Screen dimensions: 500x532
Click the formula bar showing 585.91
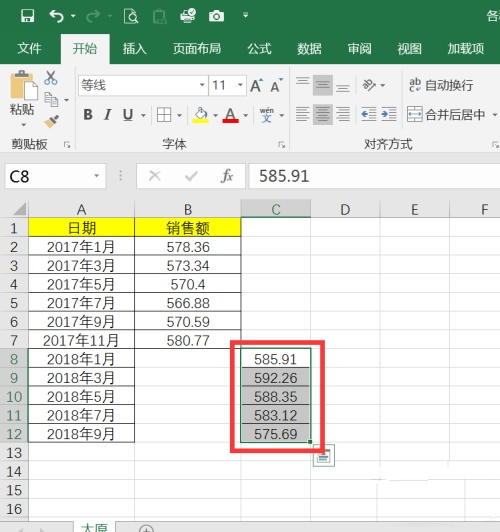(374, 176)
